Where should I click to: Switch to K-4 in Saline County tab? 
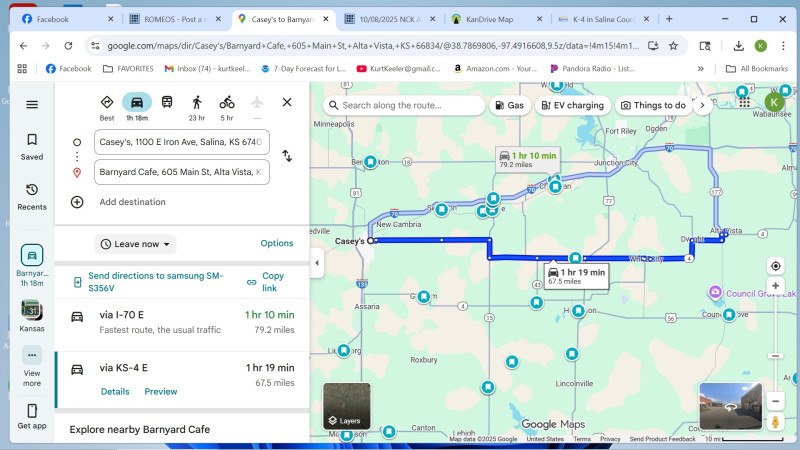point(604,19)
